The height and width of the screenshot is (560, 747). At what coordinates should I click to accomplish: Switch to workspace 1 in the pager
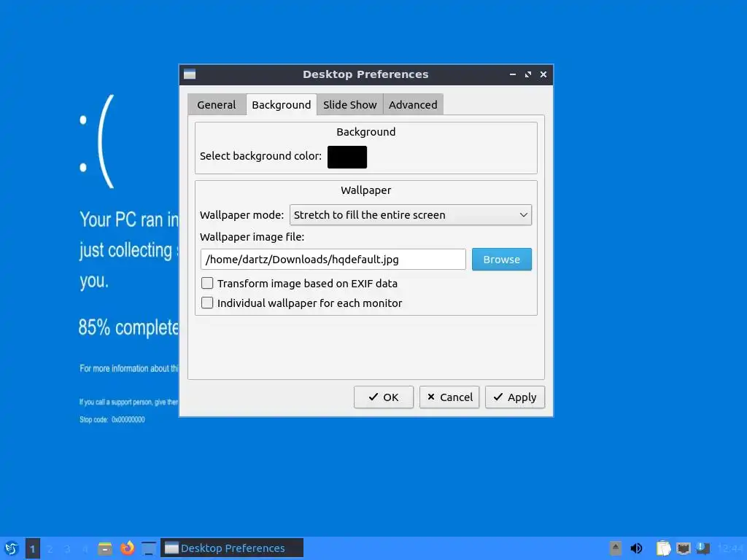[32, 548]
